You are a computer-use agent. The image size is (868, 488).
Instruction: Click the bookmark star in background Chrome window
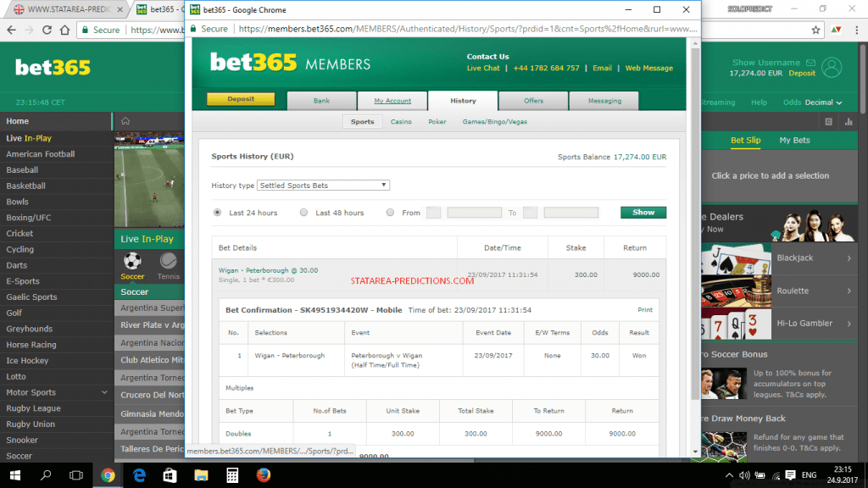pos(815,30)
